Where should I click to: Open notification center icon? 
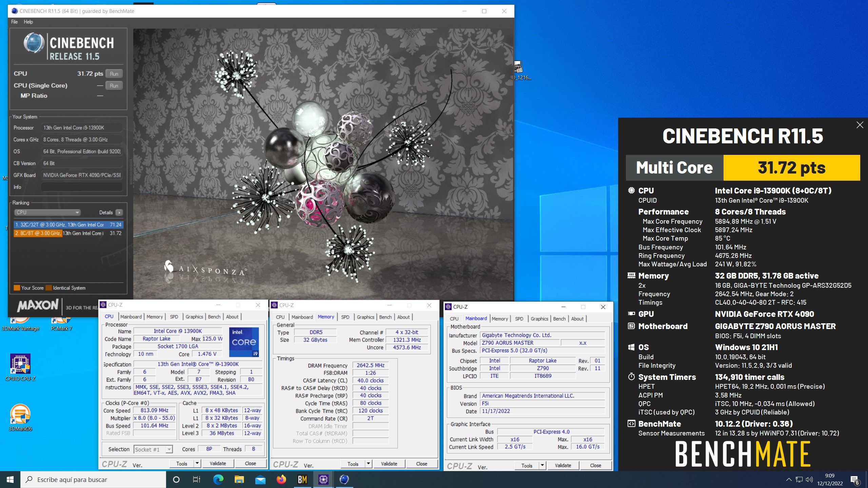coord(854,480)
